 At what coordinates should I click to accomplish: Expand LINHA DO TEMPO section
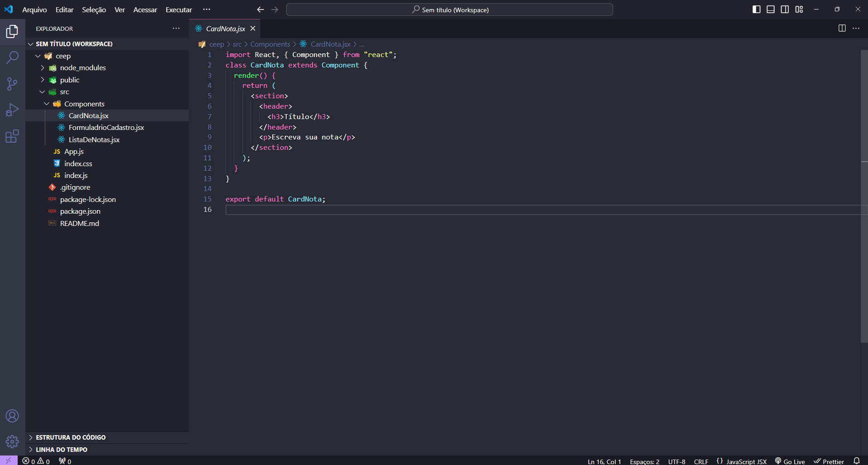[107, 450]
